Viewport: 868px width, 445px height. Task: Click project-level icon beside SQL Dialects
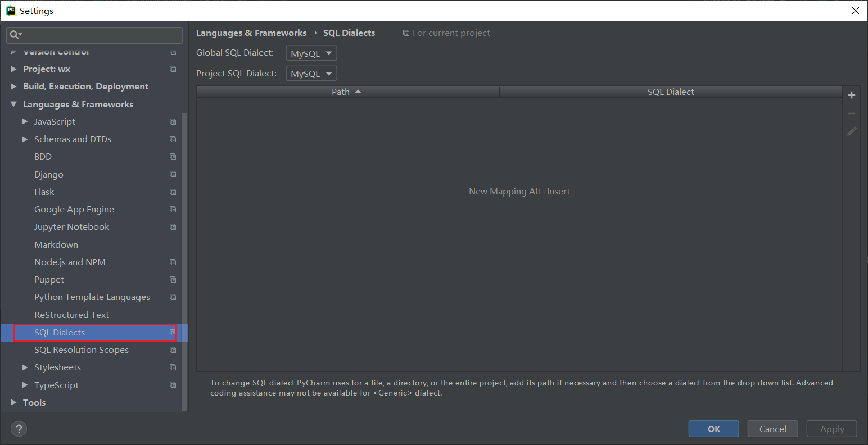[173, 333]
